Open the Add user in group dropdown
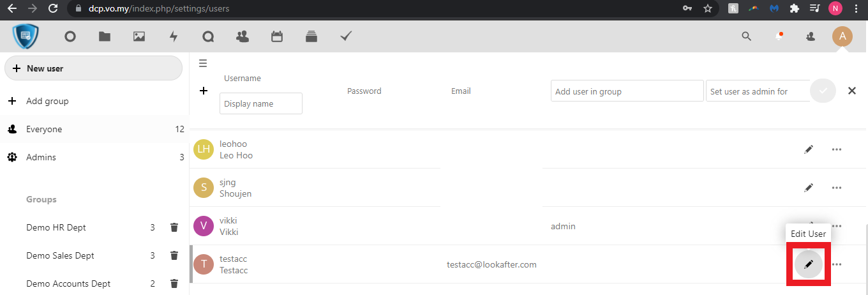Viewport: 868px width, 295px height. (x=627, y=91)
